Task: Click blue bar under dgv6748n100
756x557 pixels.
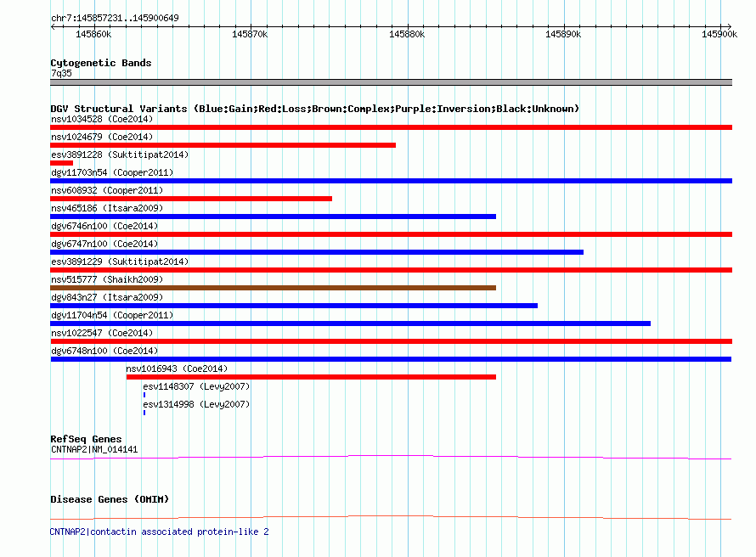Action: point(391,359)
